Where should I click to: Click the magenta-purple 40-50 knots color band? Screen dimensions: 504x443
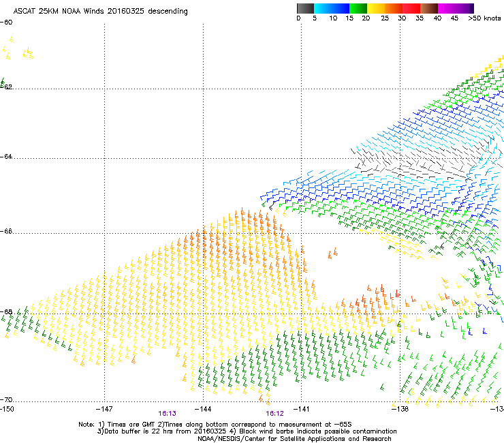point(456,8)
